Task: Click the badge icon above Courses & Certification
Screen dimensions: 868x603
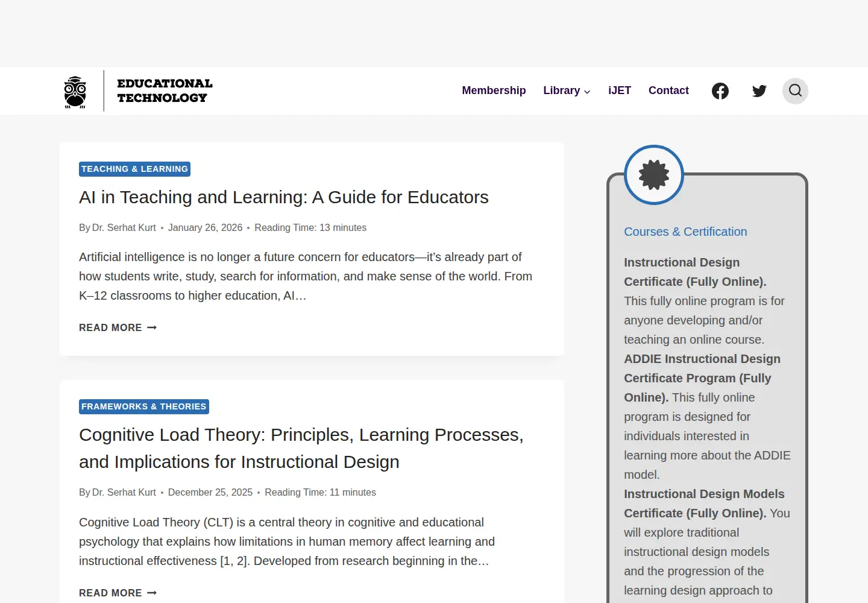Action: click(654, 175)
